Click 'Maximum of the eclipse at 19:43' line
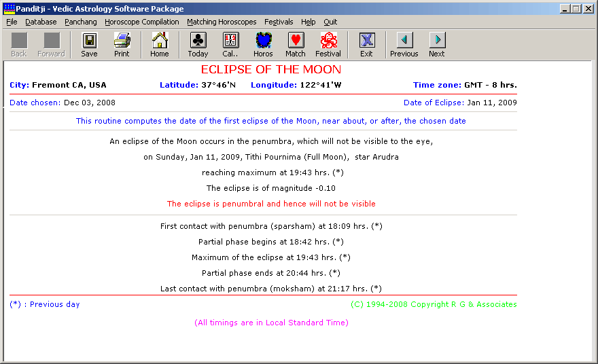 click(x=271, y=257)
